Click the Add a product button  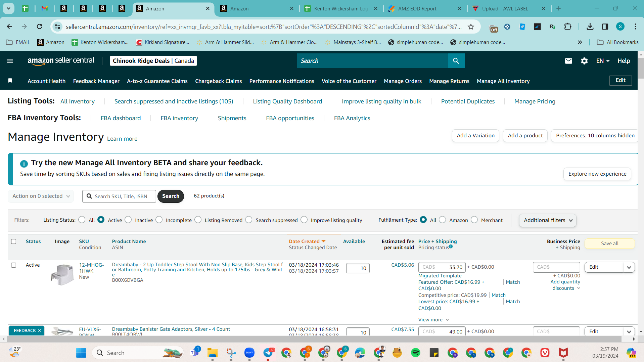tap(525, 136)
